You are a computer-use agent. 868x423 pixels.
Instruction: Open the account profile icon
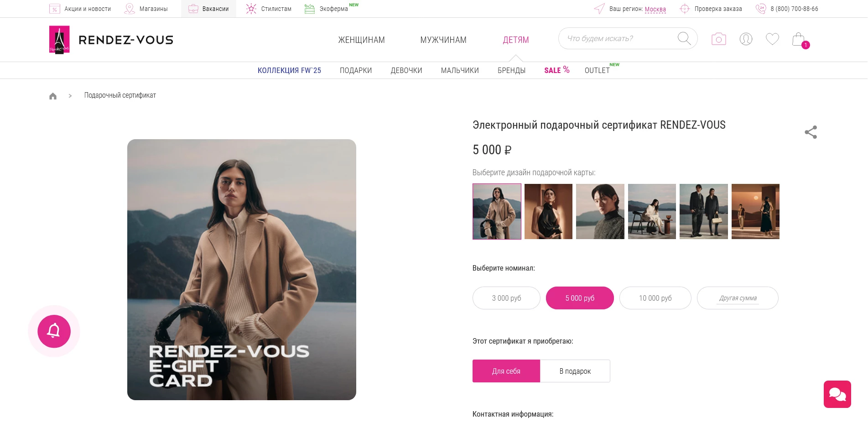pos(745,39)
